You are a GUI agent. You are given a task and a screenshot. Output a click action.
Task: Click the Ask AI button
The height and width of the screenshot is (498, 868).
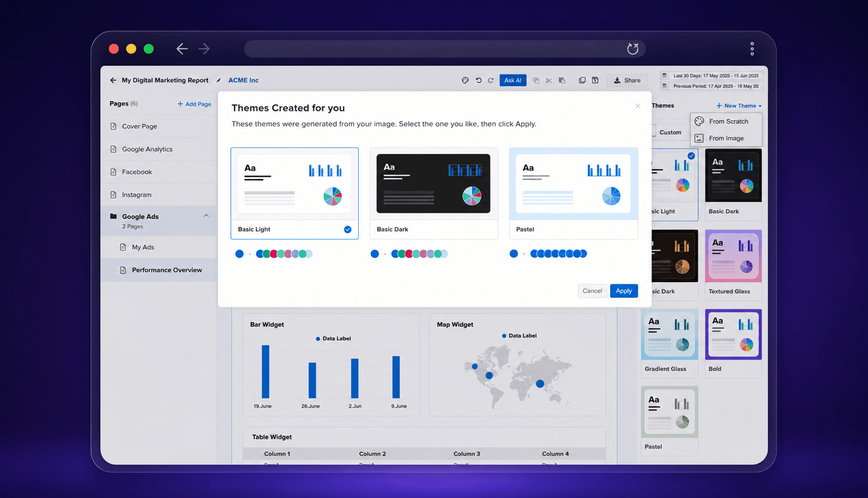512,80
